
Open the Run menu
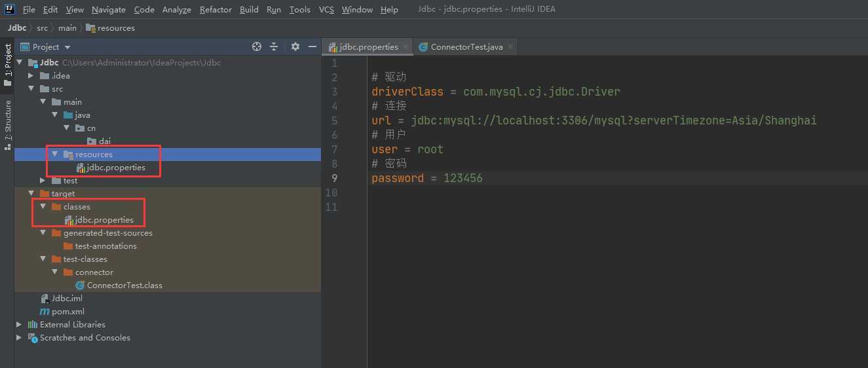click(x=274, y=10)
